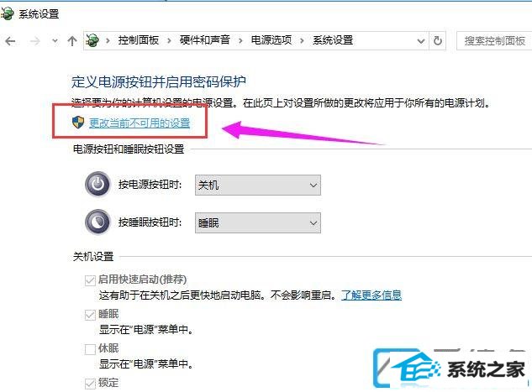Image resolution: width=532 pixels, height=392 pixels.
Task: Click the back navigation arrow
Action: (11, 41)
